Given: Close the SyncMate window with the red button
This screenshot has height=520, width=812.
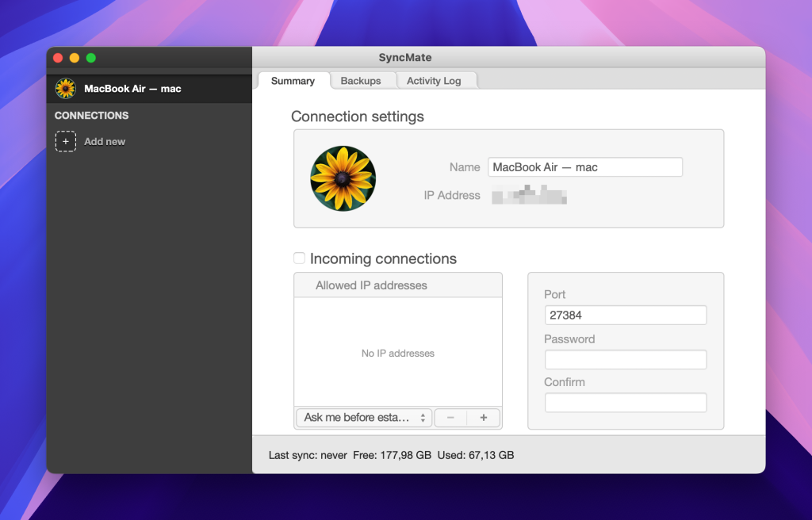Looking at the screenshot, I should tap(58, 58).
